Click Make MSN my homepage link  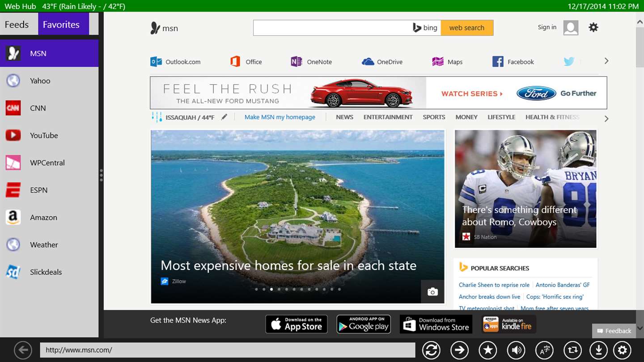280,117
